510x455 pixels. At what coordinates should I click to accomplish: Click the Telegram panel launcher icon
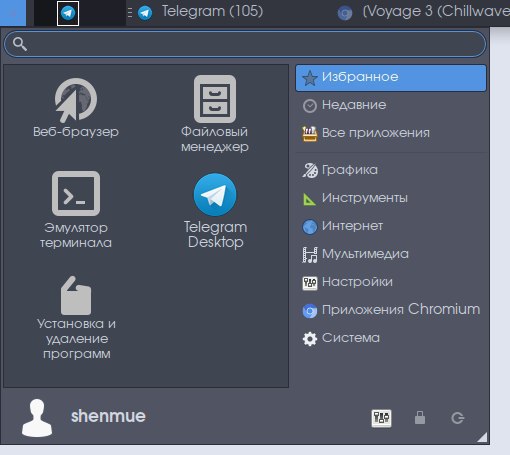(x=68, y=13)
